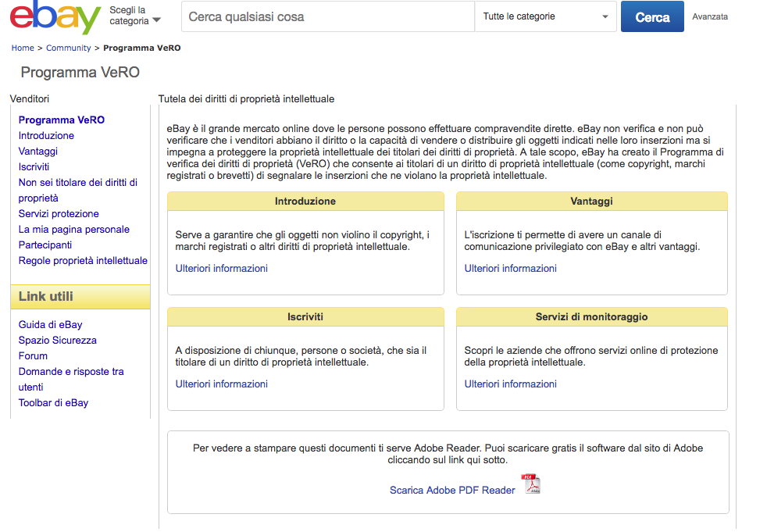Screen dimensions: 767x532
Task: Open the Forum link
Action: tap(34, 356)
